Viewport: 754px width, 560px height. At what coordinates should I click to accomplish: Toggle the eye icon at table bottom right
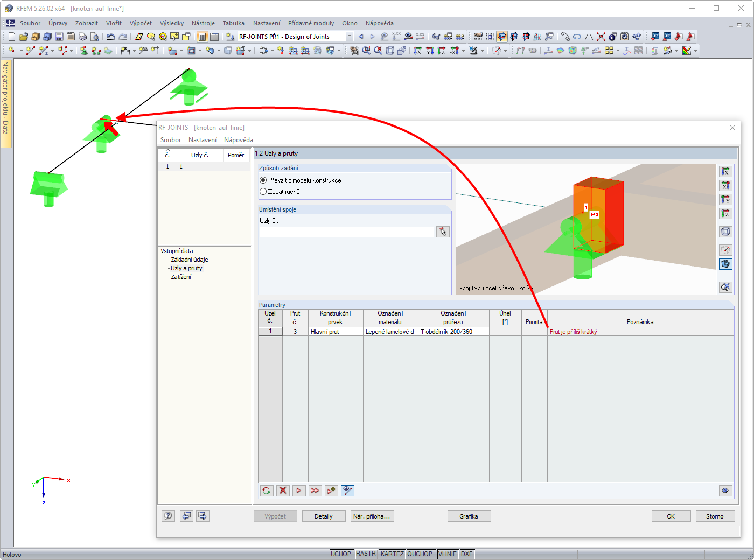coord(725,491)
